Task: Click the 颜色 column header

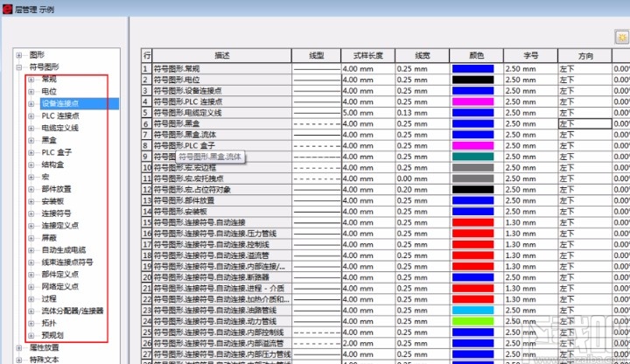Action: tap(477, 55)
